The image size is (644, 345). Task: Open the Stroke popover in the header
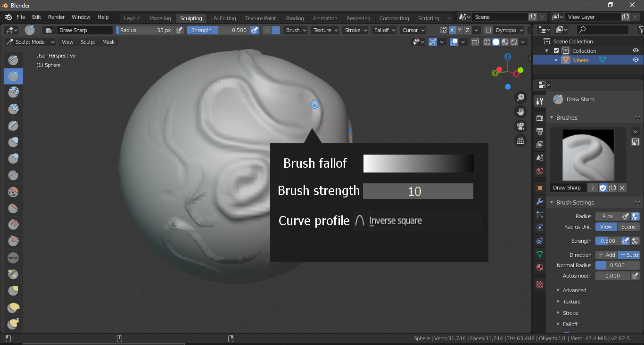tap(355, 30)
